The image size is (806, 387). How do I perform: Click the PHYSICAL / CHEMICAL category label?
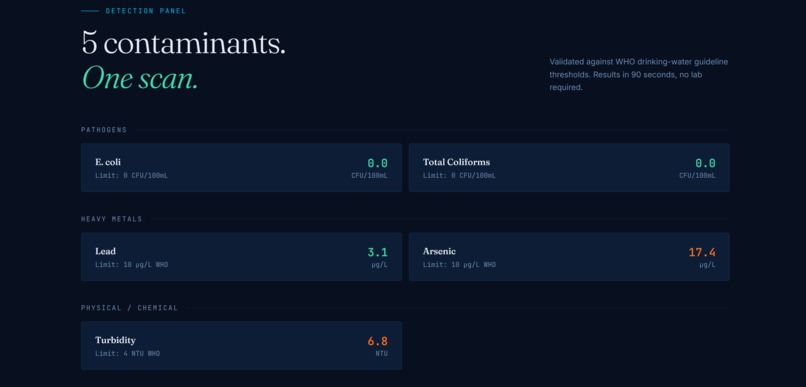tap(130, 308)
